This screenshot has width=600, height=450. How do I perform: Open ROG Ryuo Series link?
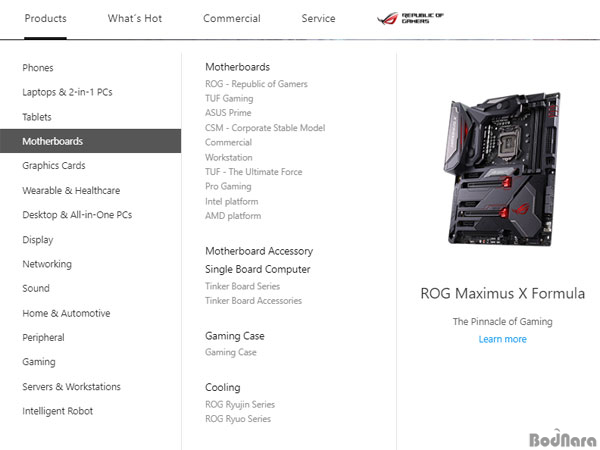point(238,419)
